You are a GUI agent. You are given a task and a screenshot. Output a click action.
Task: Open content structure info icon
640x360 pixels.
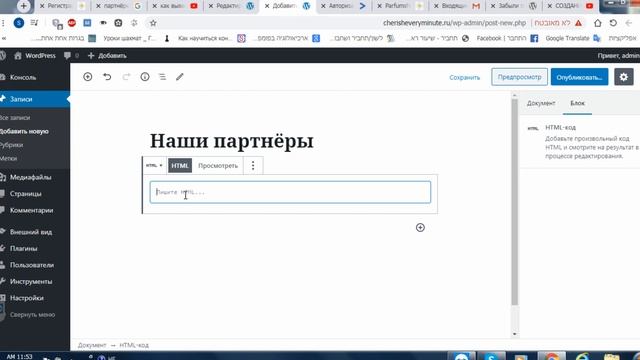click(x=145, y=77)
